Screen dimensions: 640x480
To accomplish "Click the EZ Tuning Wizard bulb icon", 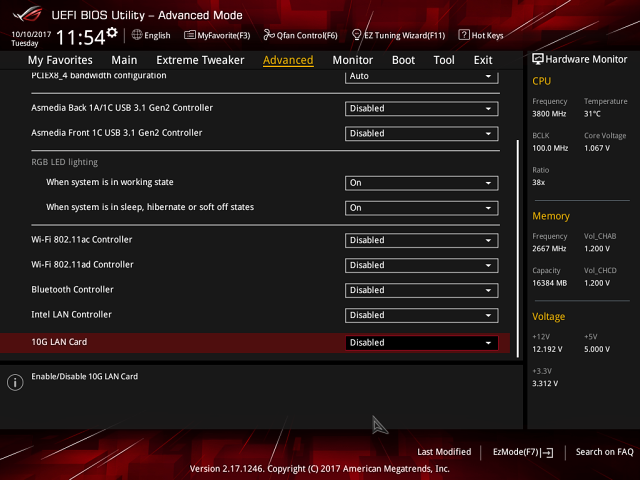I will (356, 35).
